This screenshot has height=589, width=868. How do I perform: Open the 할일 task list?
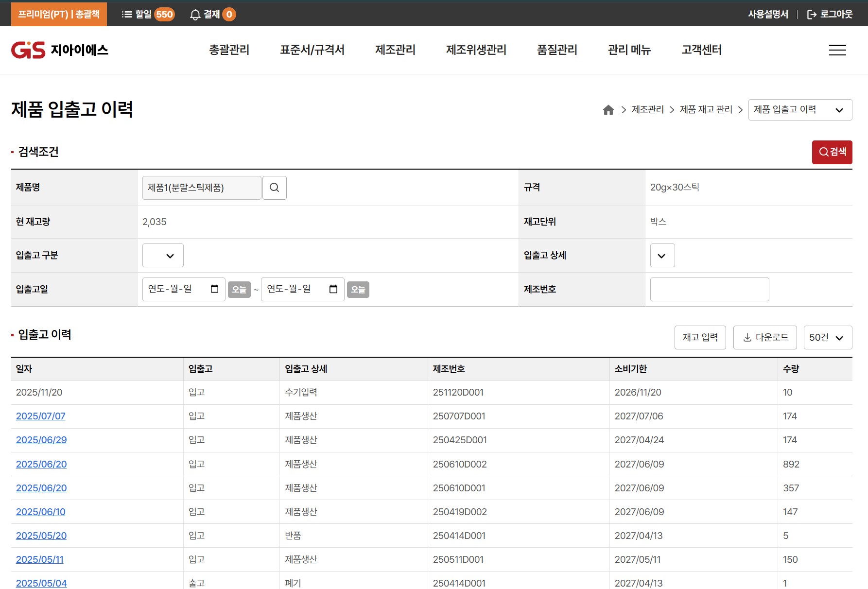147,14
